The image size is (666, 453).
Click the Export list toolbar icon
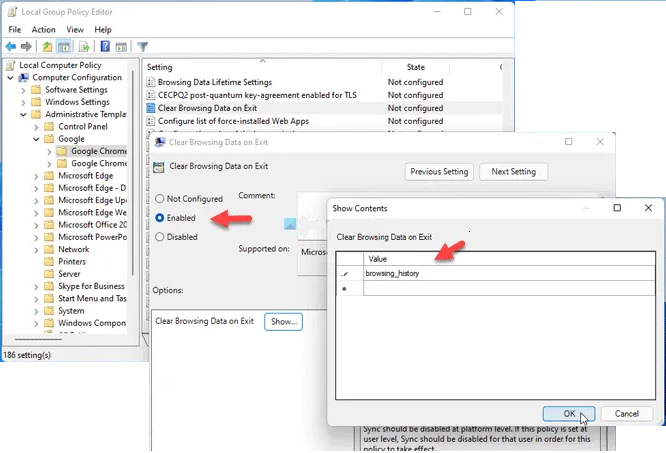point(84,46)
